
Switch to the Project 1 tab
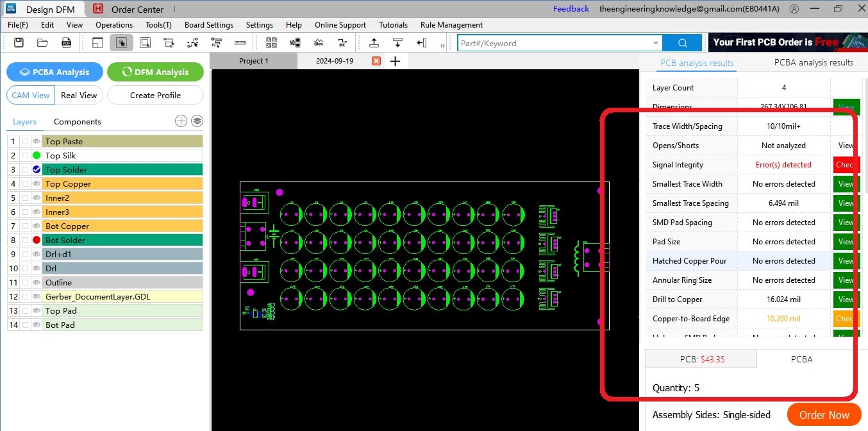(254, 61)
